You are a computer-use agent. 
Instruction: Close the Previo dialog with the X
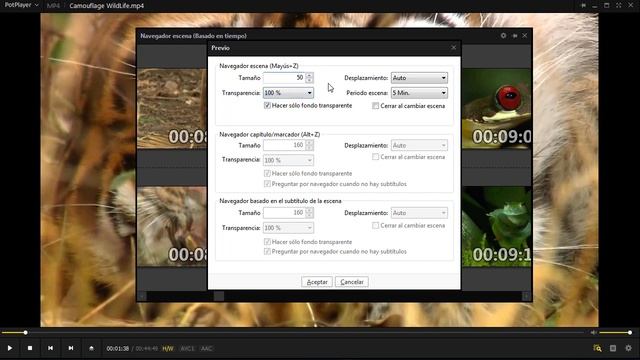pyautogui.click(x=453, y=48)
